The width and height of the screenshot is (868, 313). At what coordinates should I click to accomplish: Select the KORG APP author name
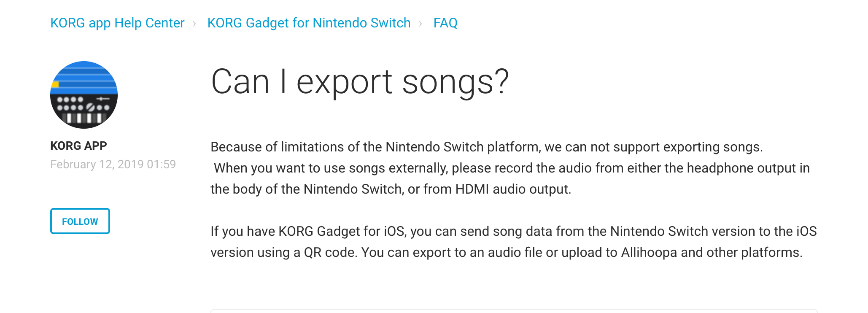click(x=78, y=146)
